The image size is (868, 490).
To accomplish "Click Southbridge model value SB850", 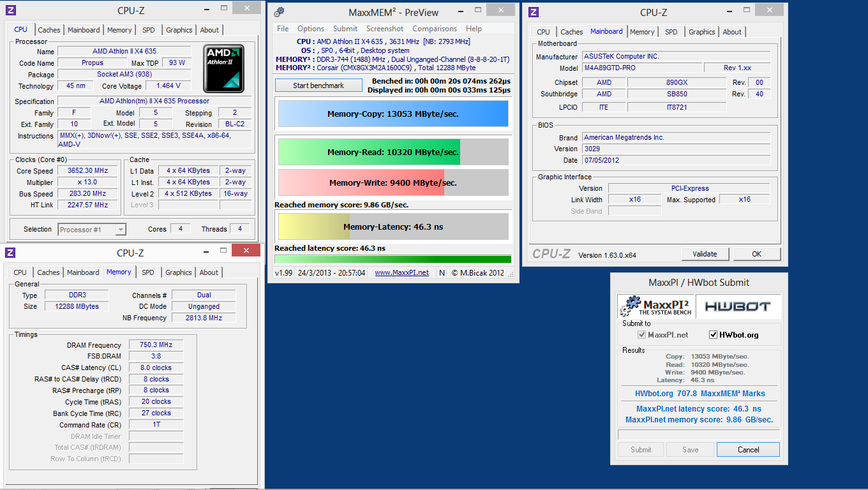I will point(677,94).
